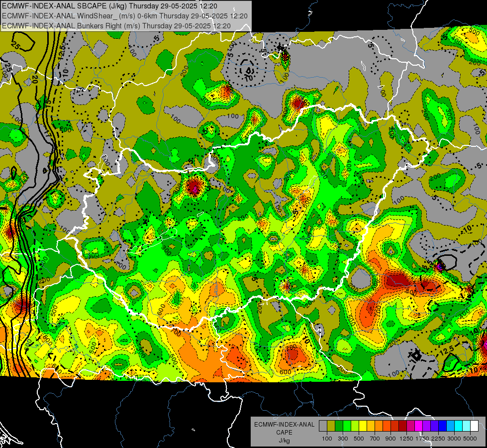The image size is (487, 448).
Task: Click the legend unit J/kg
Action: click(284, 441)
